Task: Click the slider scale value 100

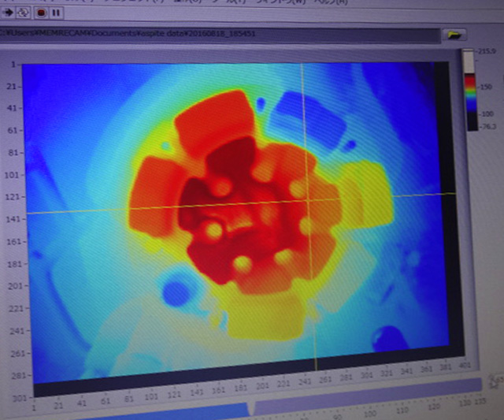Action: point(369,413)
